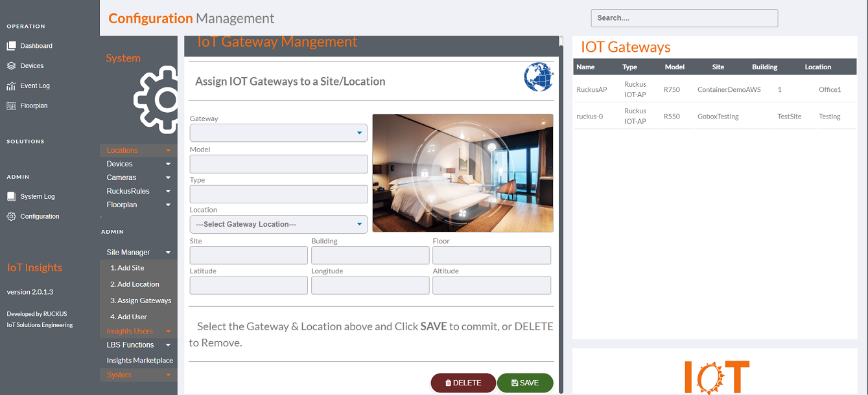
Task: Click the Devices layers icon in Operation
Action: [11, 66]
